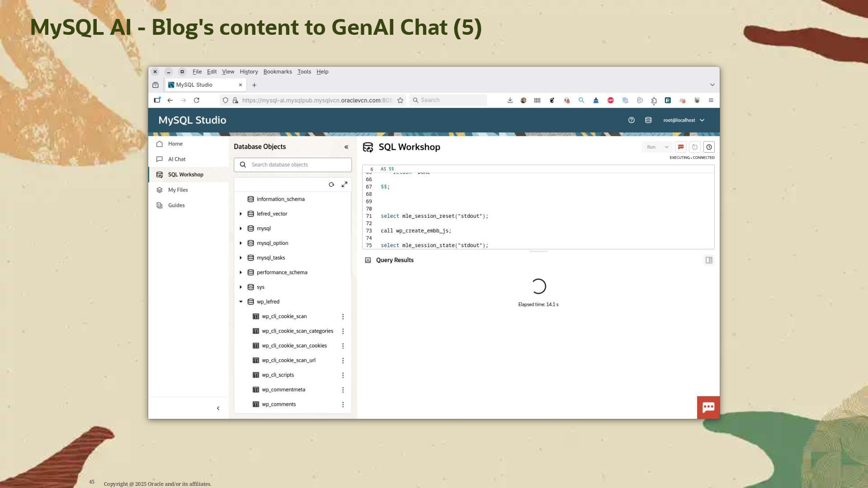Open the Run button dropdown arrow
868x488 pixels.
point(666,147)
